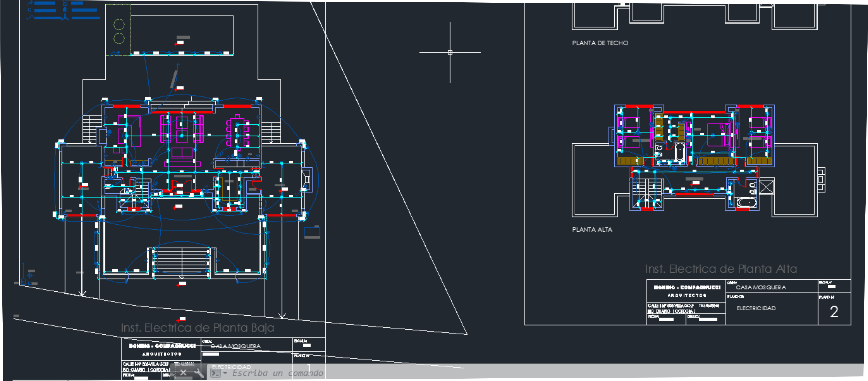The height and width of the screenshot is (381, 868).
Task: Expand the recent commands dropdown arrow
Action: pos(225,373)
